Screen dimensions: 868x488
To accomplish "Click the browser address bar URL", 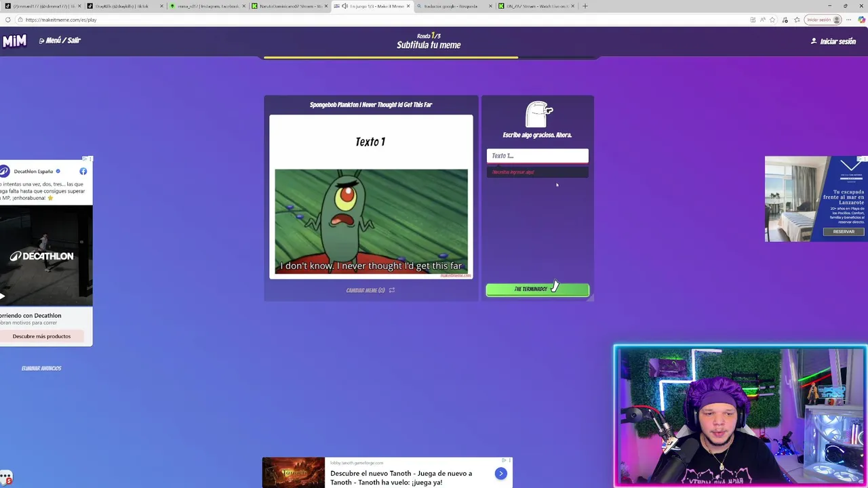I will click(x=61, y=20).
